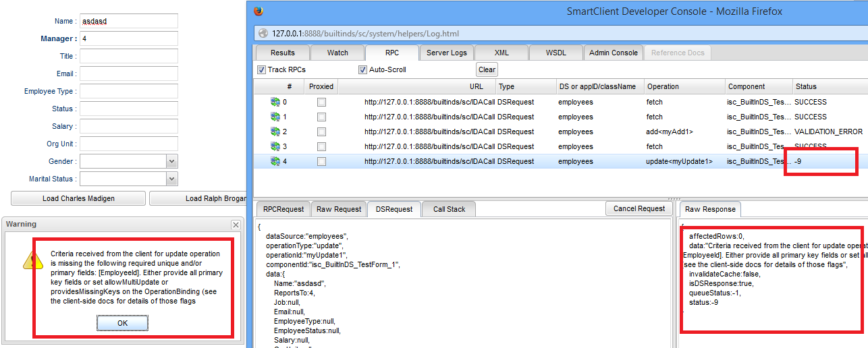Click the RPC icon for row 2

tap(275, 132)
